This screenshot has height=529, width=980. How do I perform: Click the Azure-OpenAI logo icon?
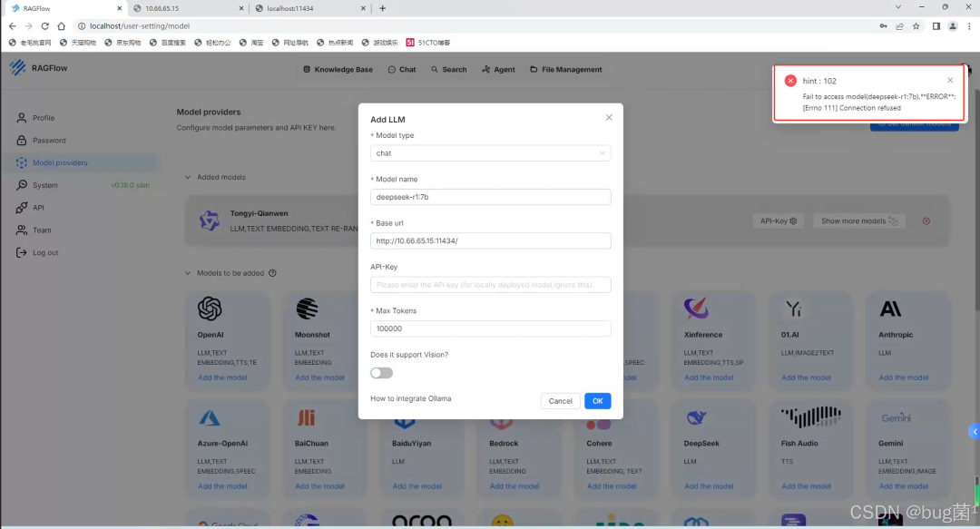click(210, 417)
